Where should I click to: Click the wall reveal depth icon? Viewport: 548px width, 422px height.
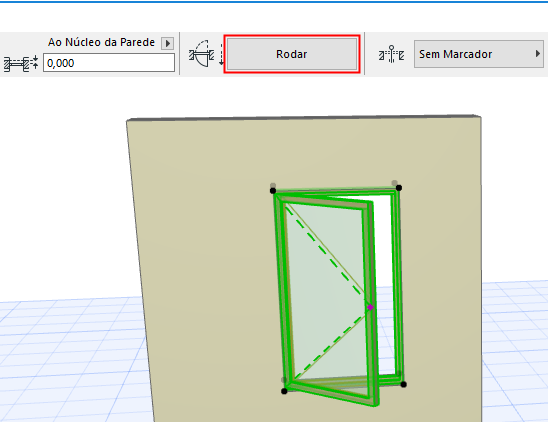(21, 63)
